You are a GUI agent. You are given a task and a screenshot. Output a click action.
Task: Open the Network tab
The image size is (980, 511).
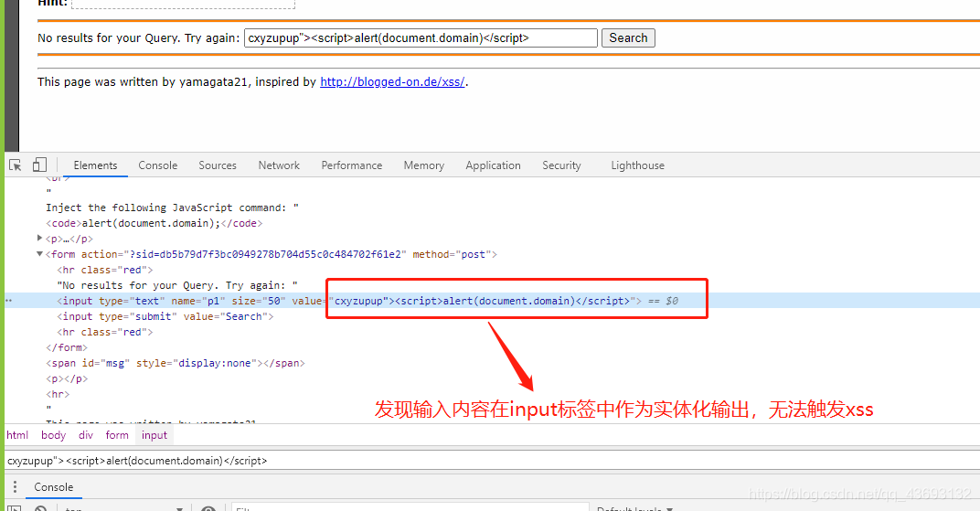coord(279,165)
